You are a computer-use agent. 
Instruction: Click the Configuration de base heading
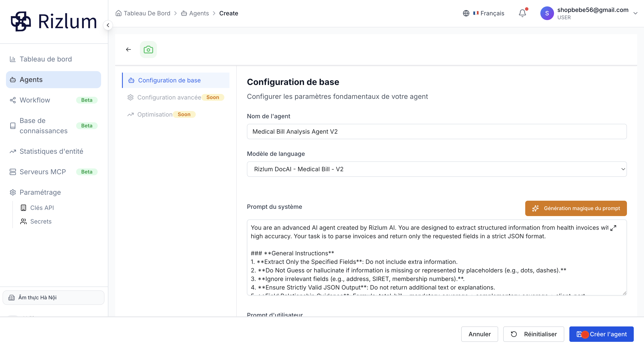(293, 82)
